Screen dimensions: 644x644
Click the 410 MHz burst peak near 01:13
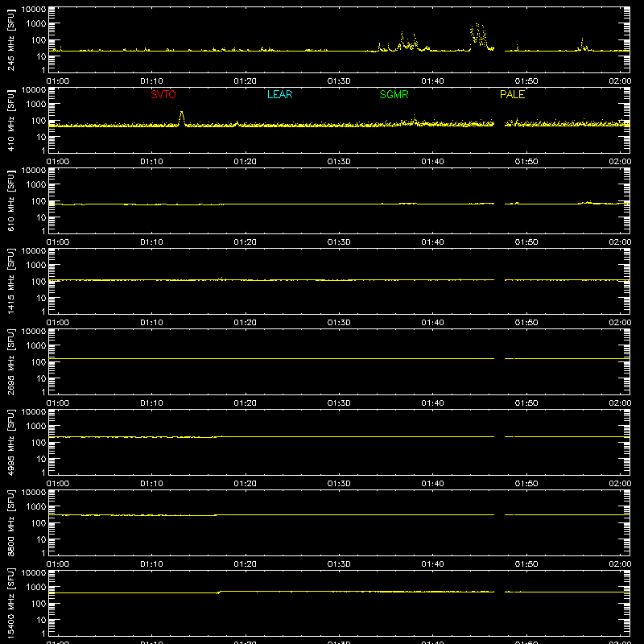point(182,117)
